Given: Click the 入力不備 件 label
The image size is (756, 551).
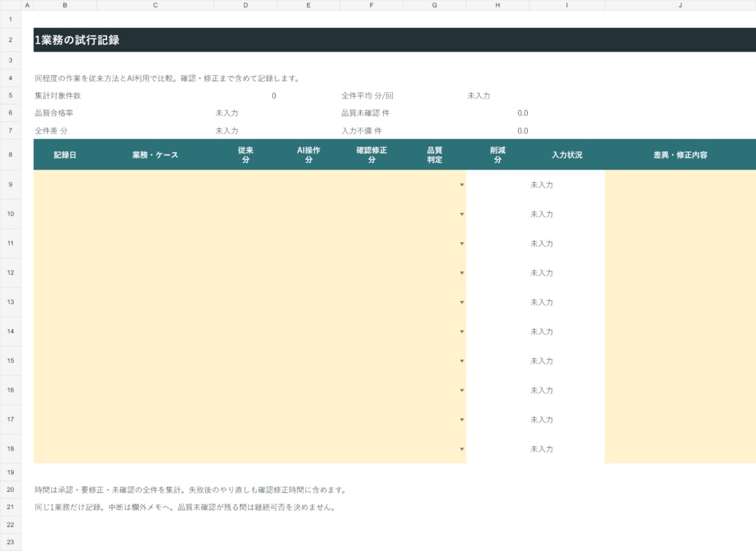Looking at the screenshot, I should (362, 131).
